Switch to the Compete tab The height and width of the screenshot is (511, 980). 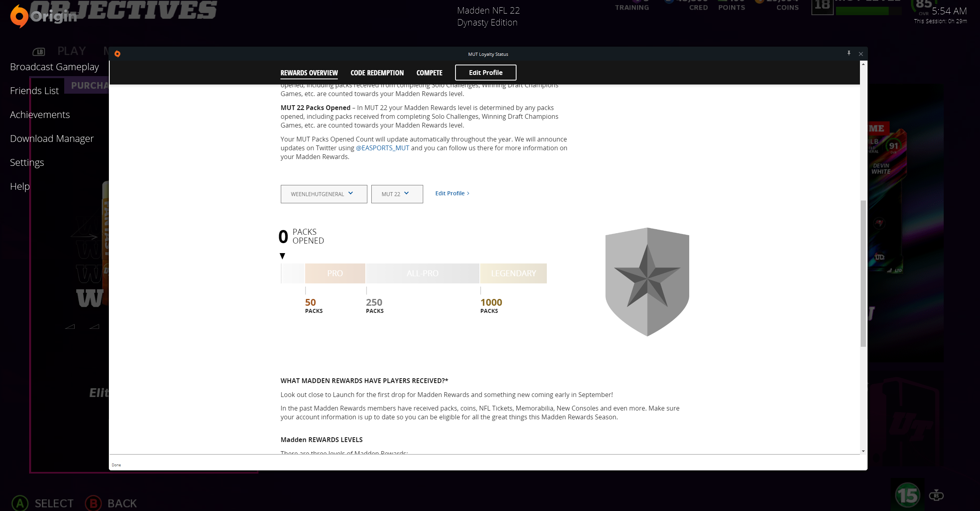point(429,73)
